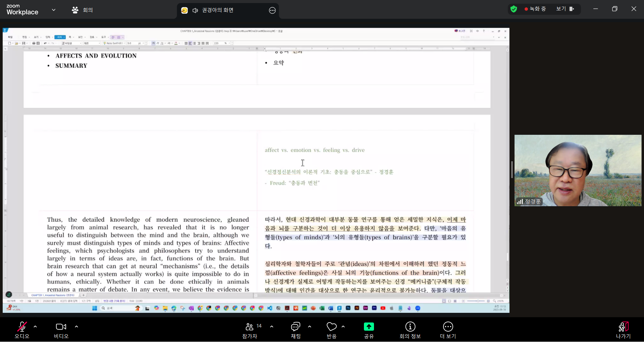Image resolution: width=644 pixels, height=342 pixels.
Task: Expand the reactions options caret
Action: (343, 326)
